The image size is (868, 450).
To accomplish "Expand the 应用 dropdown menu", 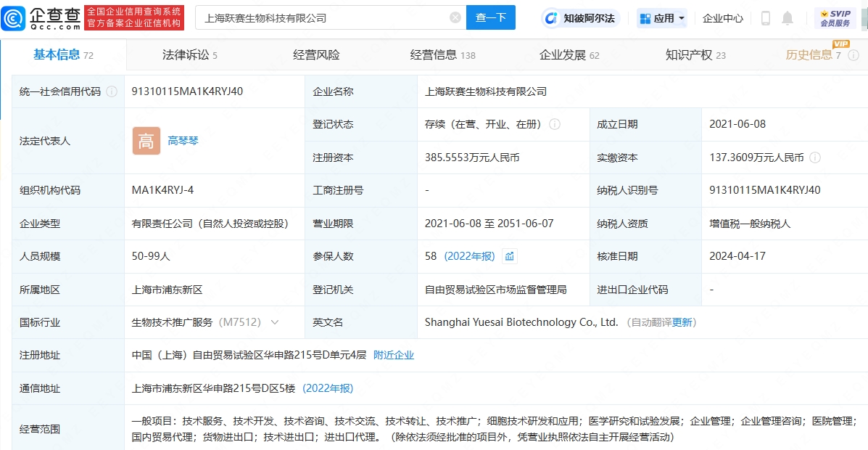I will pos(662,18).
